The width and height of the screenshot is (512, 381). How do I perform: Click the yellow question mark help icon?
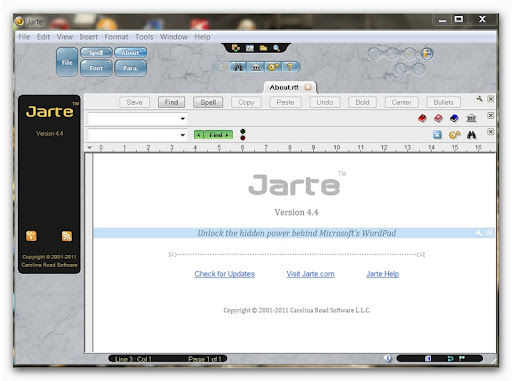click(x=290, y=67)
